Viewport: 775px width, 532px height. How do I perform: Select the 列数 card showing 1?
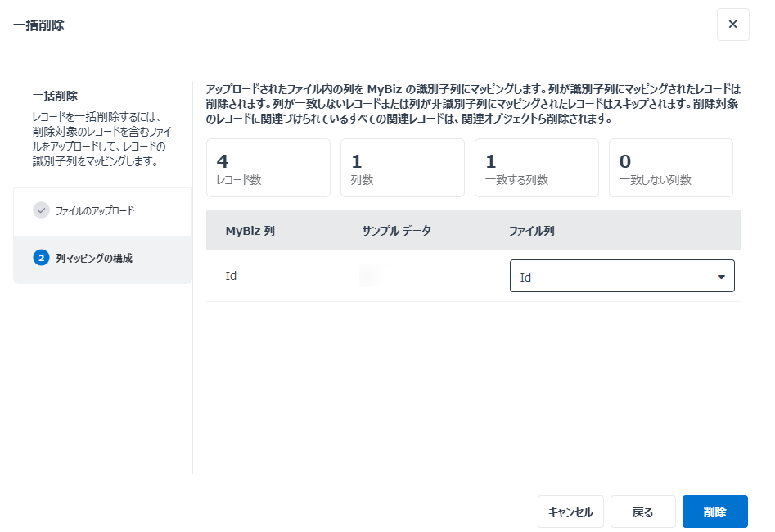click(403, 168)
